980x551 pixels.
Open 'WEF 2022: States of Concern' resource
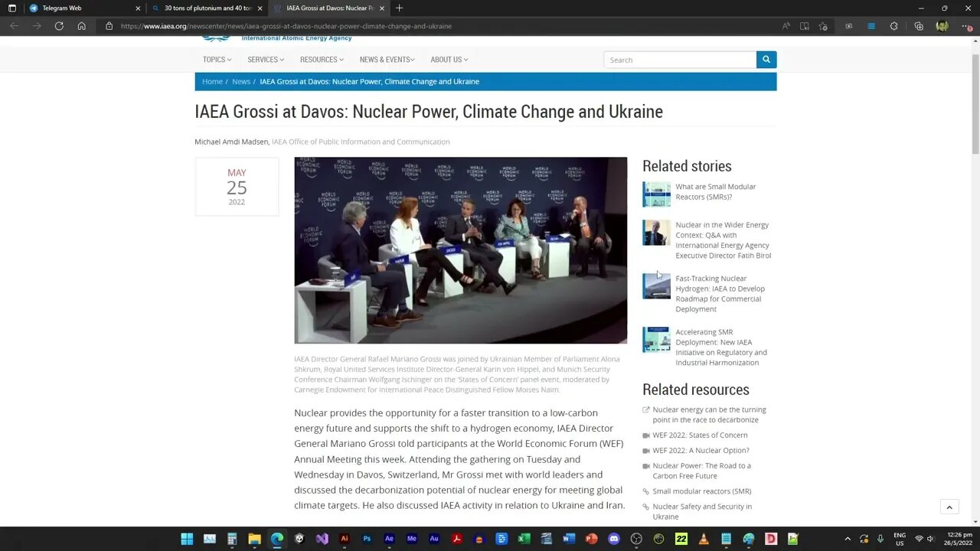[x=700, y=435]
